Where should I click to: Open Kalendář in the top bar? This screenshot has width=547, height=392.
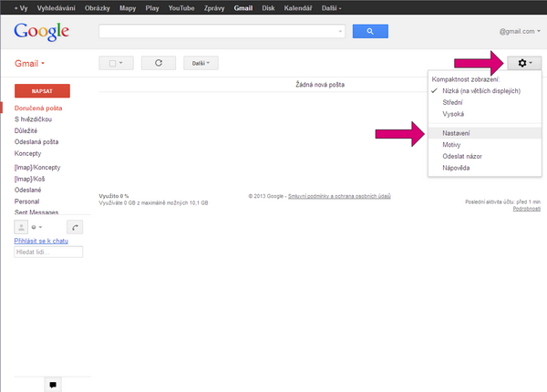(x=298, y=8)
